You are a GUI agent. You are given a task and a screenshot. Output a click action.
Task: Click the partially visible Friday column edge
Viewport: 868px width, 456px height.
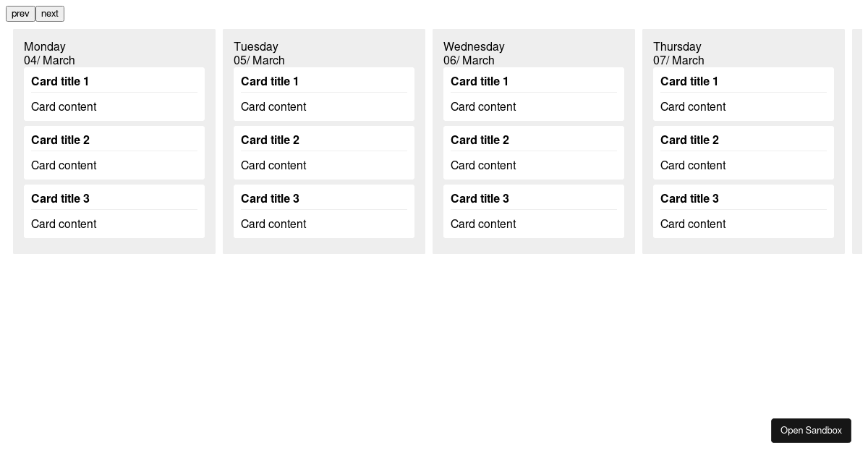(x=861, y=141)
